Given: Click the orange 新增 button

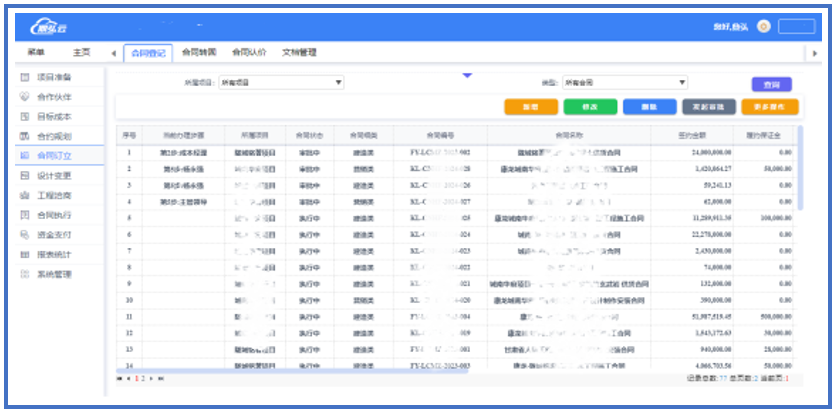Looking at the screenshot, I should pos(531,107).
